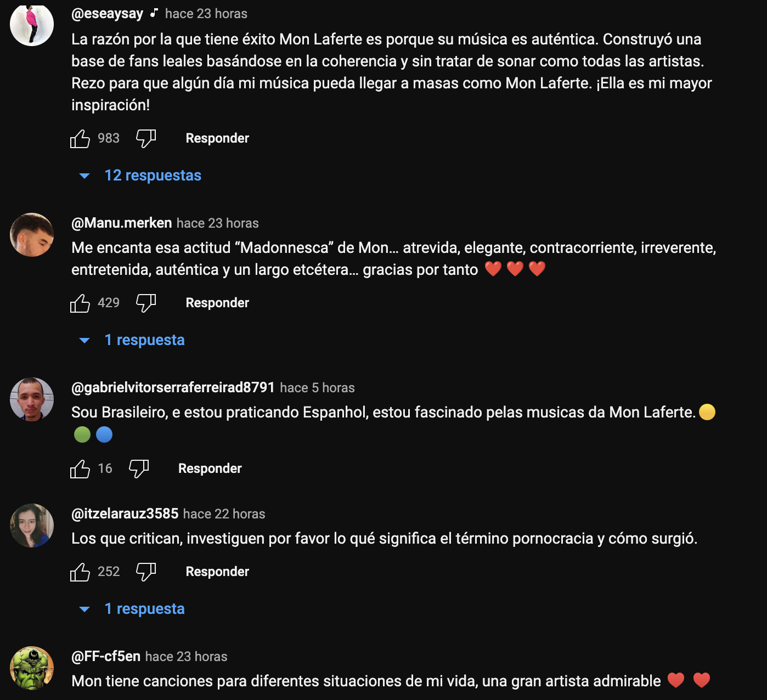Open the Hulk avatar of @FF-cf5en
767x700 pixels.
pos(32,668)
